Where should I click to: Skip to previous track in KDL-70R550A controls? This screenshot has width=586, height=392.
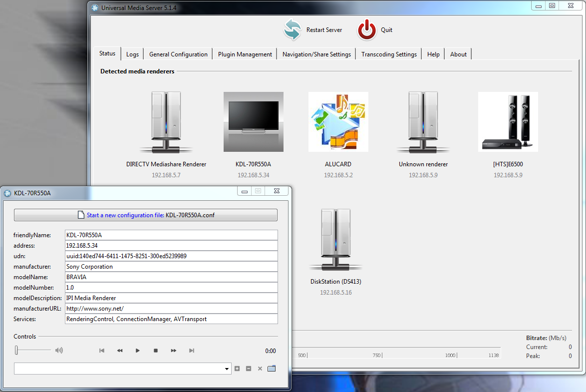coord(102,351)
